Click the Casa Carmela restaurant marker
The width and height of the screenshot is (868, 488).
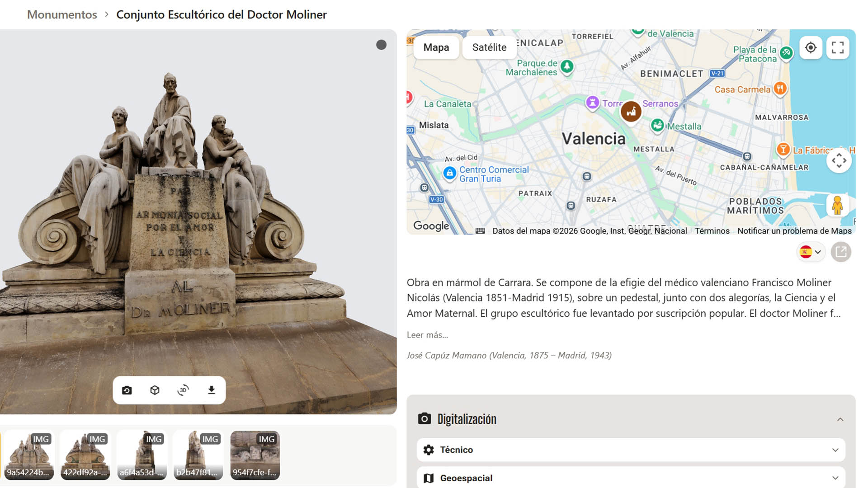(780, 89)
